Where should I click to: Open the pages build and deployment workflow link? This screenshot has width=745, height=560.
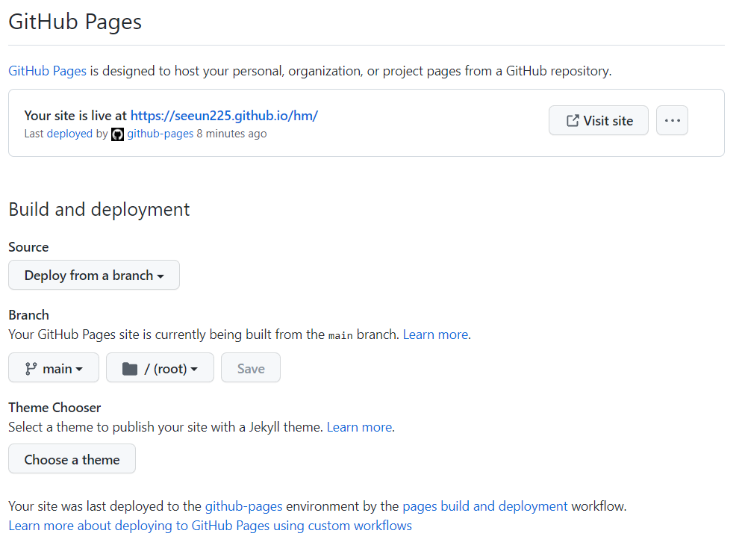tap(485, 506)
